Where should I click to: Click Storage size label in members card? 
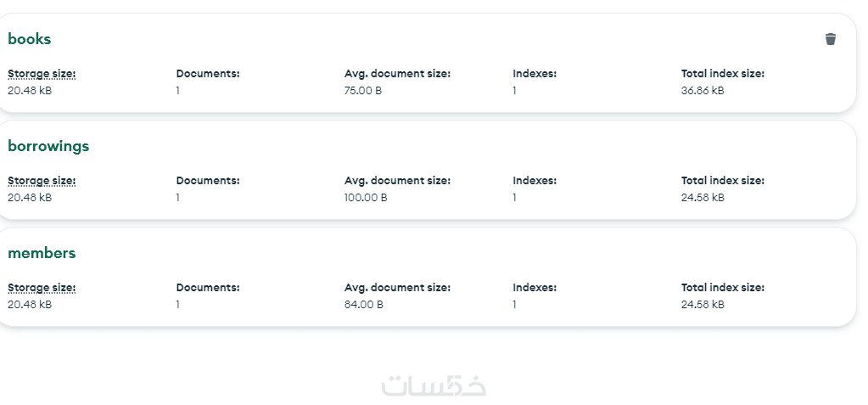click(x=42, y=288)
